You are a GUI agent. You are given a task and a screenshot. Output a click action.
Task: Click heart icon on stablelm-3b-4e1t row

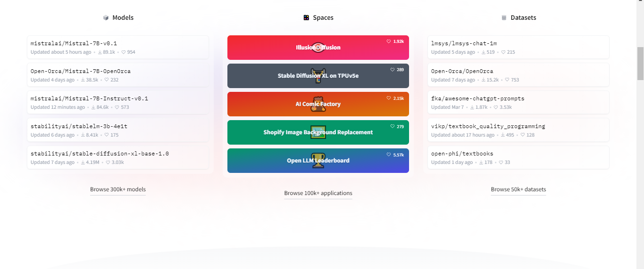tap(107, 135)
